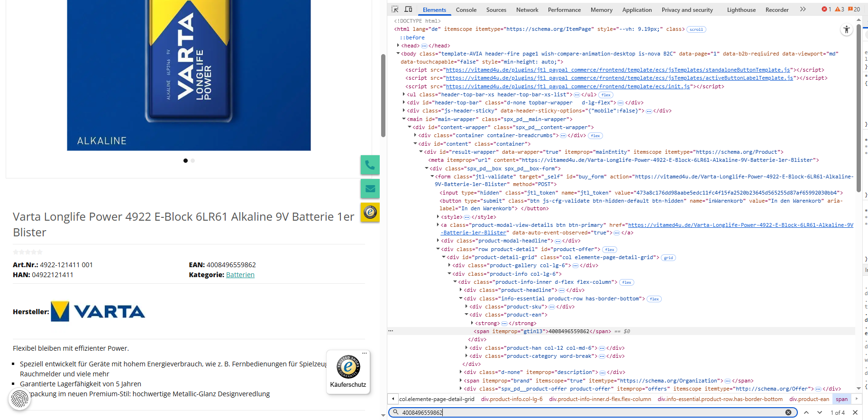Toggle the flex badge on product-offer row
868x420 pixels.
point(610,250)
